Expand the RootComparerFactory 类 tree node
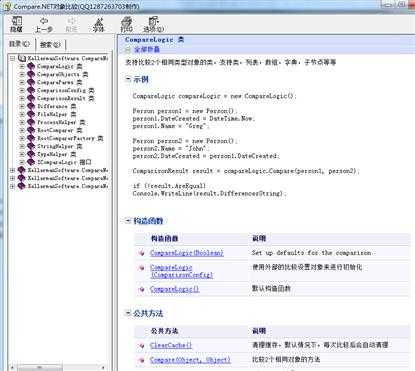Image resolution: width=415 pixels, height=371 pixels. click(22, 138)
